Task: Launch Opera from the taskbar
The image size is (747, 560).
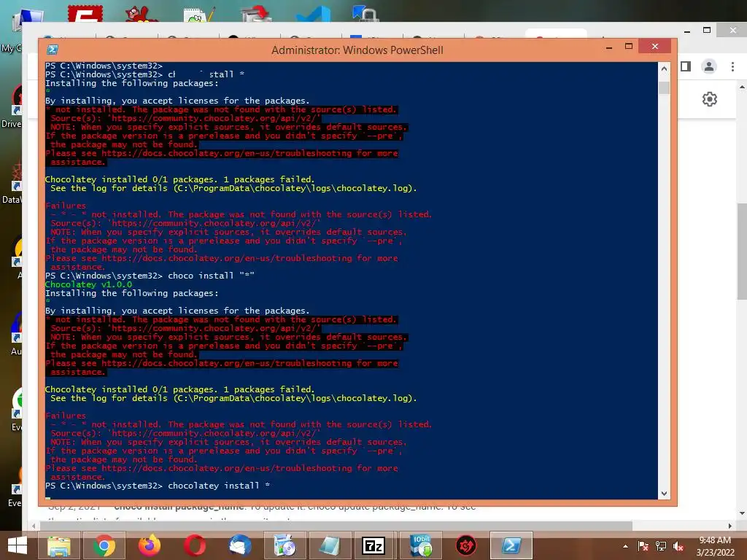Action: (195, 545)
